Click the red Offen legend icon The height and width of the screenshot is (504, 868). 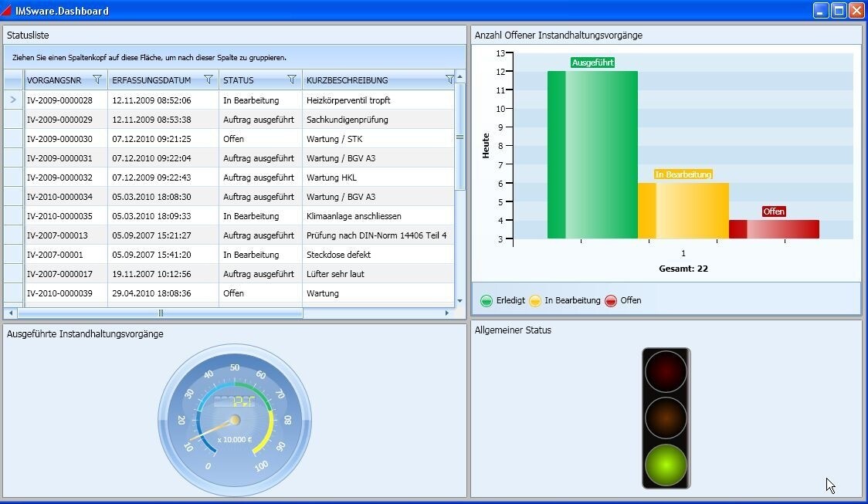pyautogui.click(x=611, y=300)
